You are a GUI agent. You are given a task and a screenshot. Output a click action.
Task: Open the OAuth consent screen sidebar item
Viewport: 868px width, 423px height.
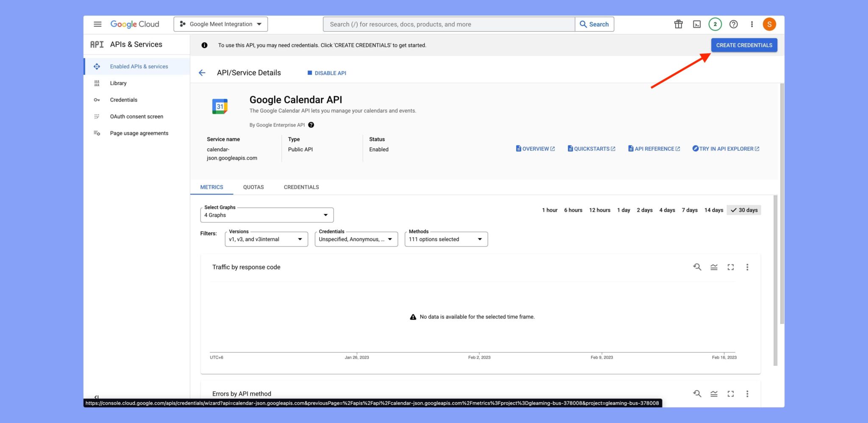point(136,116)
